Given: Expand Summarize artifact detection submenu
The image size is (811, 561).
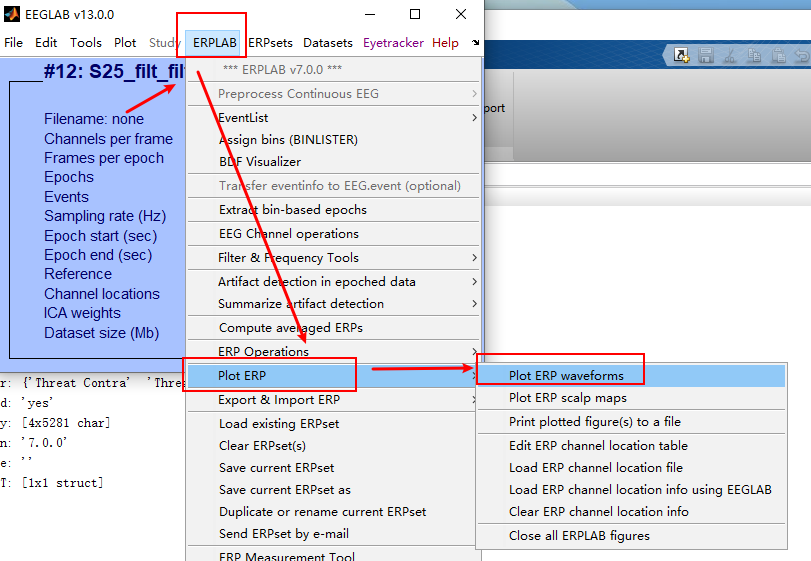Looking at the screenshot, I should pos(334,304).
